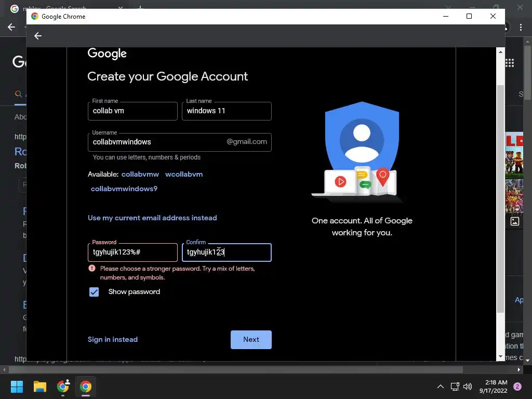Choose suggested username collabvmw
The height and width of the screenshot is (399, 532).
(140, 174)
